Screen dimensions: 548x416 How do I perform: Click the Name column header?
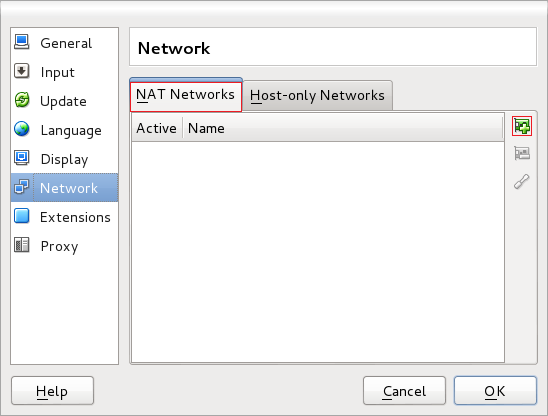[343, 128]
